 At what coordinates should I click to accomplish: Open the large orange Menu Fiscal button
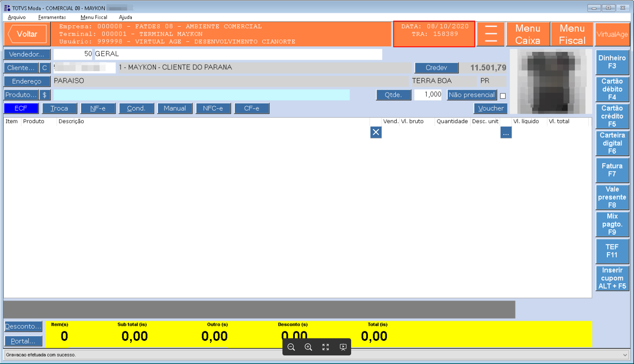tap(572, 34)
